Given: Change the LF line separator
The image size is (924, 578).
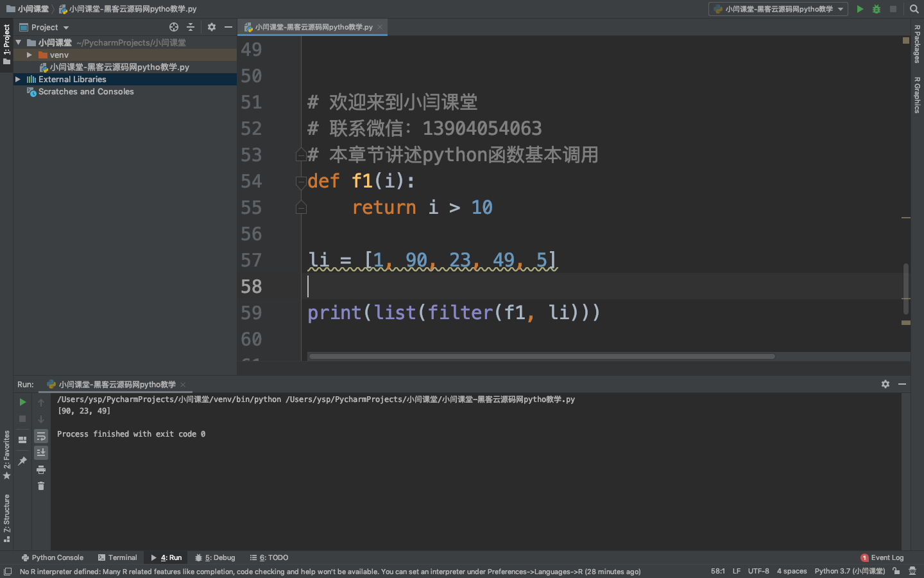Looking at the screenshot, I should point(737,572).
